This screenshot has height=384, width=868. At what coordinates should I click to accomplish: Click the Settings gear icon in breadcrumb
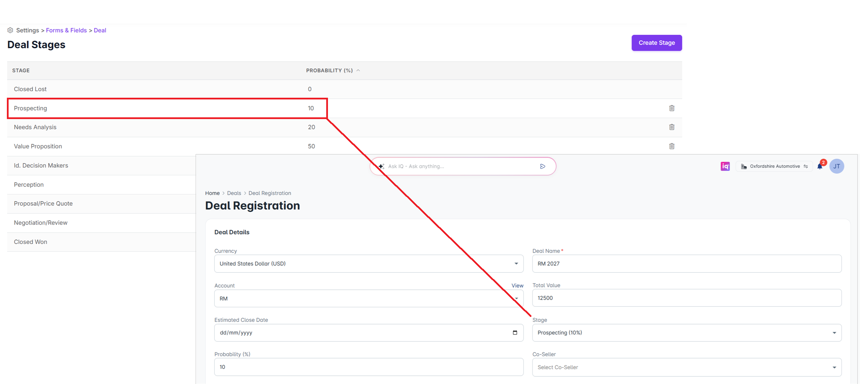point(10,30)
